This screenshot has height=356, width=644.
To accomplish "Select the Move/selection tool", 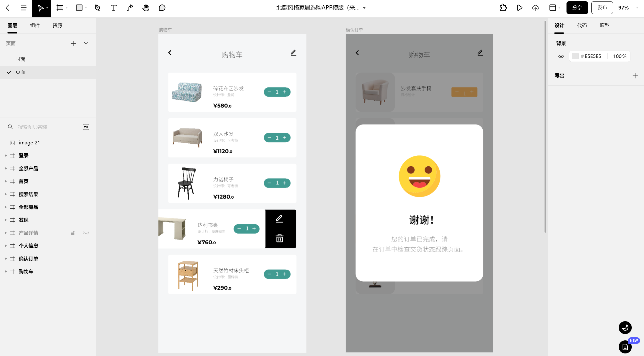I will [x=41, y=8].
